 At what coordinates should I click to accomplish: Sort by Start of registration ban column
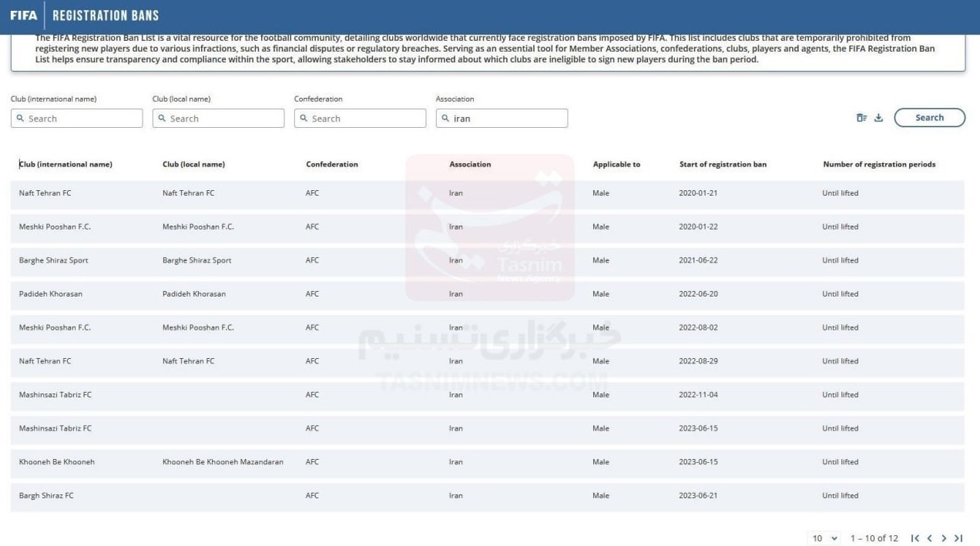722,164
